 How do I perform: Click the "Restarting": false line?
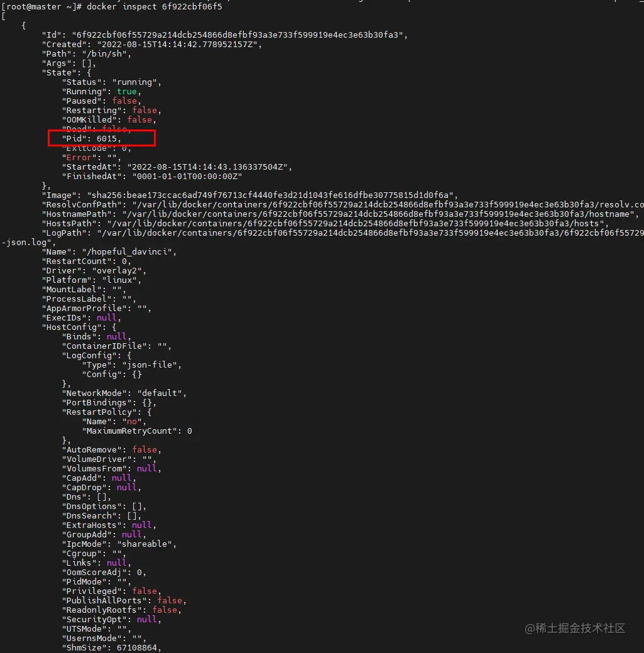pyautogui.click(x=112, y=111)
